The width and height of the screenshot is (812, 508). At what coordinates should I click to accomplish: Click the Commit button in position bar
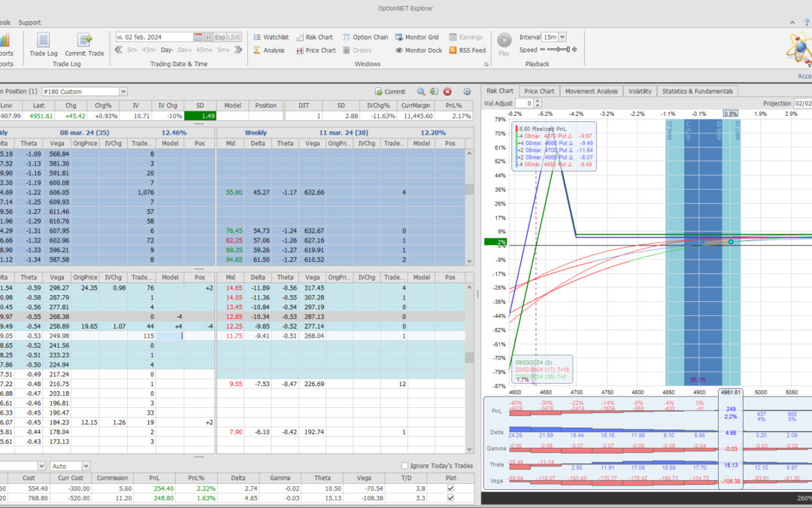tap(390, 91)
